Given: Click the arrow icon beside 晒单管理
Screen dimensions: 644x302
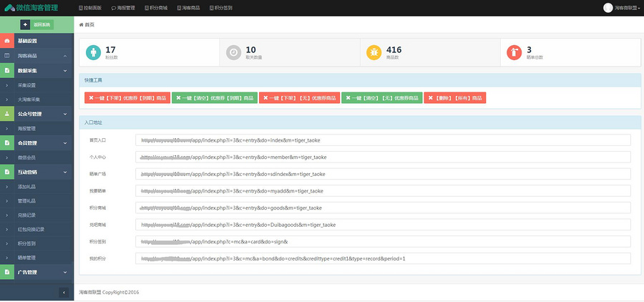Looking at the screenshot, I should click(x=7, y=258).
